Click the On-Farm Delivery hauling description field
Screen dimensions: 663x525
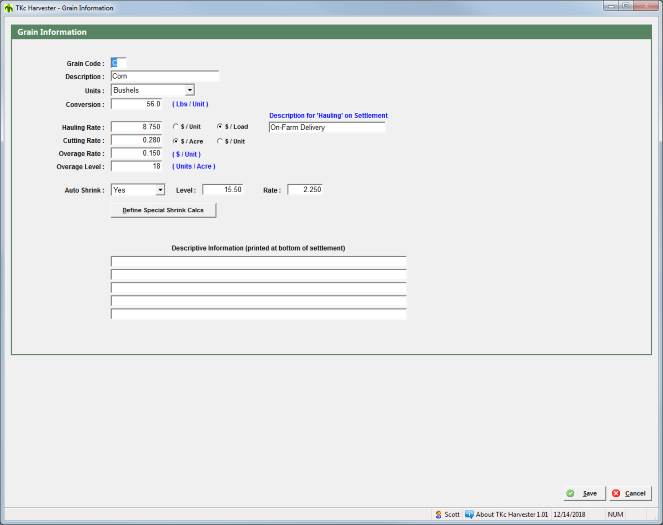pos(326,128)
